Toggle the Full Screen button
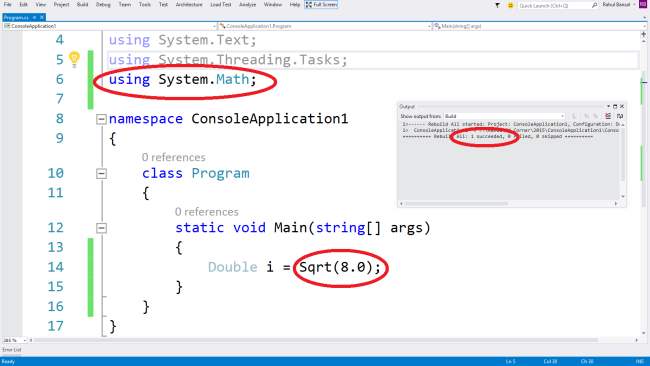 (x=321, y=5)
